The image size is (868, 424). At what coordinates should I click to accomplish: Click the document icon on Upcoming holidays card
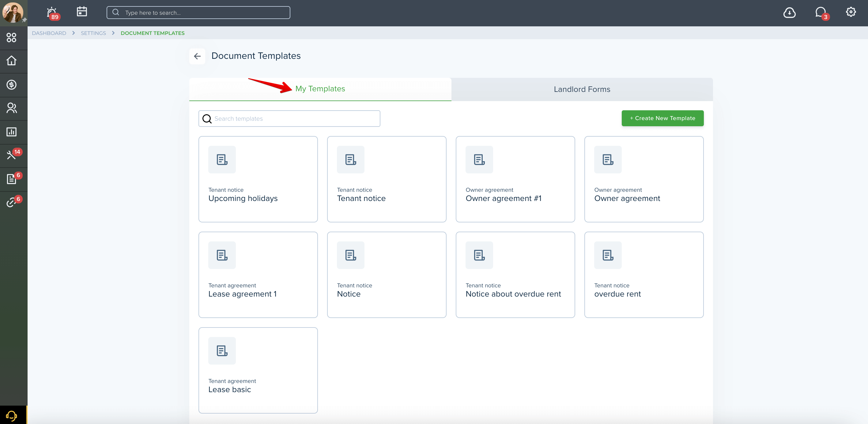[222, 159]
